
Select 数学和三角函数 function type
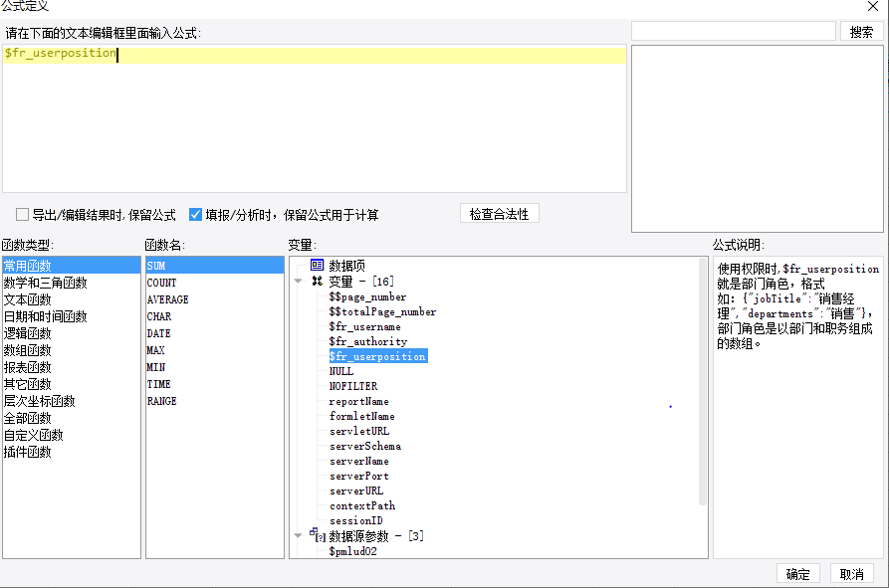(72, 283)
